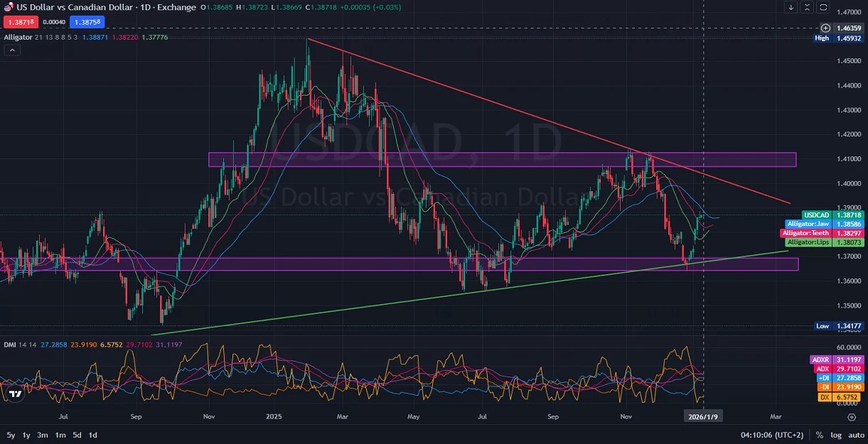Image resolution: width=868 pixels, height=444 pixels.
Task: Click the US/Canada flag symbol icon
Action: [x=9, y=8]
